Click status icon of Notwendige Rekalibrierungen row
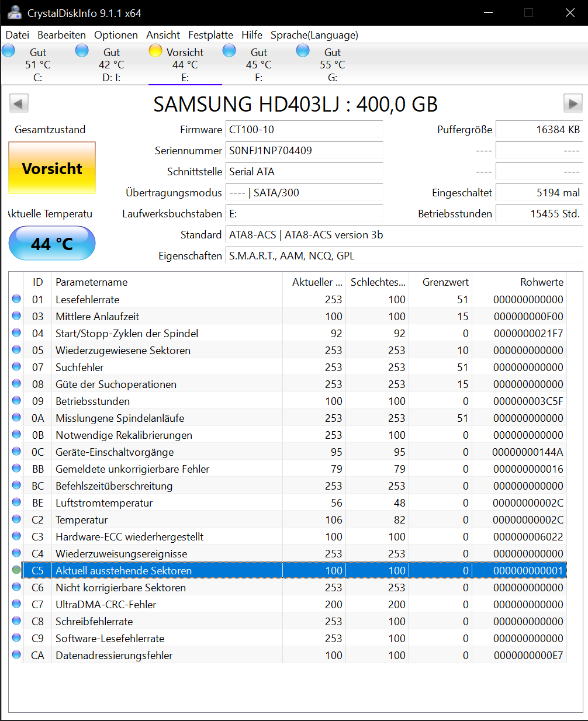Viewport: 588px width, 721px height. tap(16, 435)
